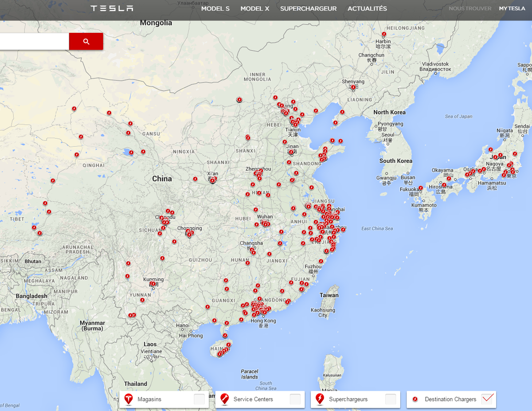532x411 pixels.
Task: Select the charger marker in Shanxi
Action: [x=248, y=138]
